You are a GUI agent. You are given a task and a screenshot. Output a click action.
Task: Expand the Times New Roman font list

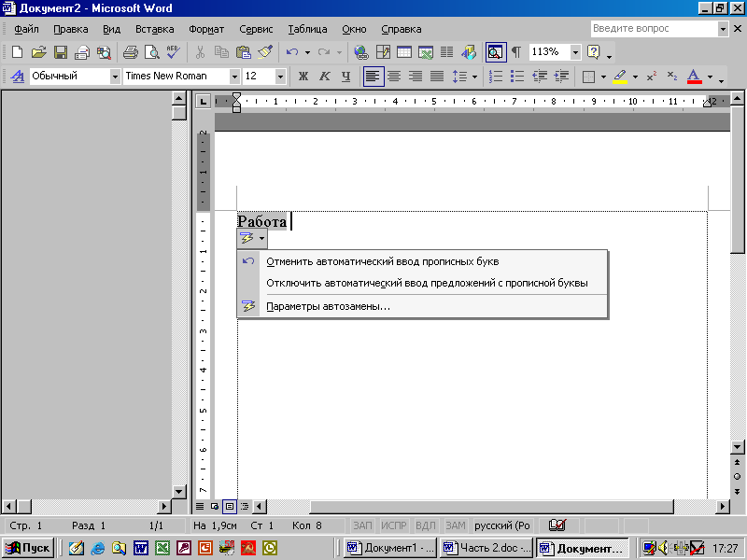pos(234,77)
